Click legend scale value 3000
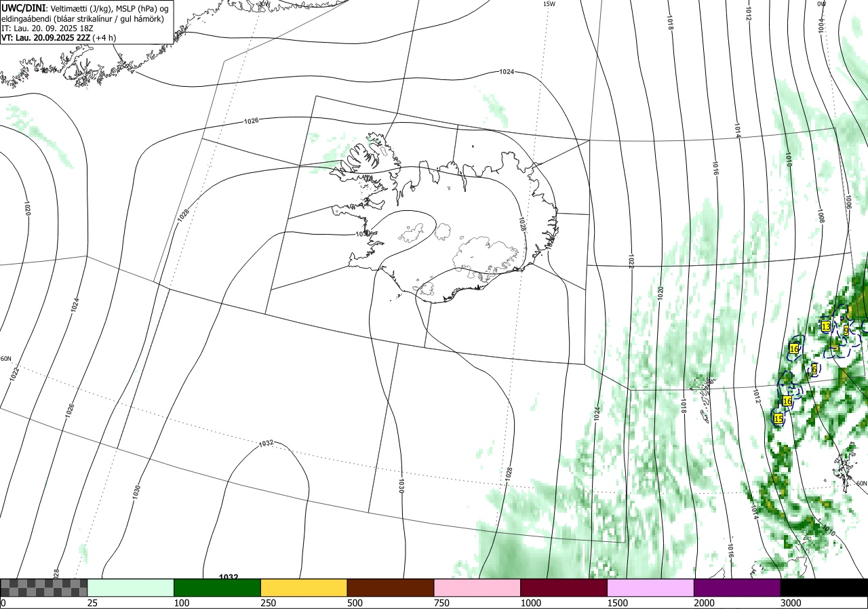 791,603
